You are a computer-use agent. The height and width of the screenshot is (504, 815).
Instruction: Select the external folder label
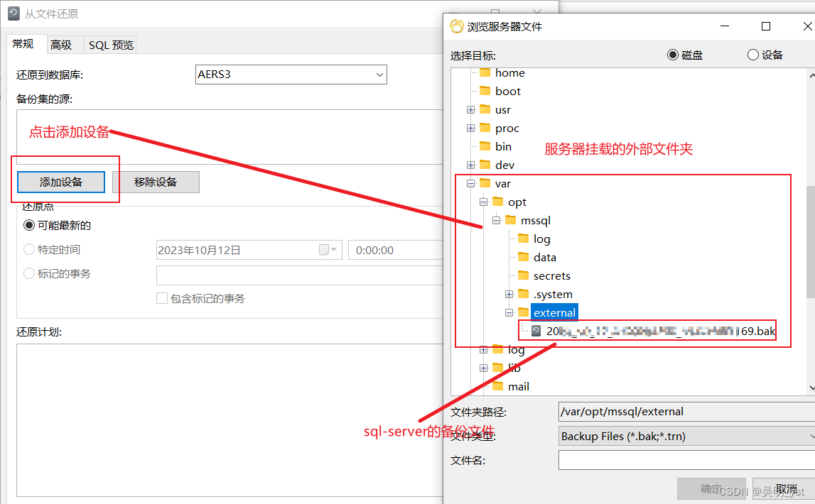[x=554, y=312]
